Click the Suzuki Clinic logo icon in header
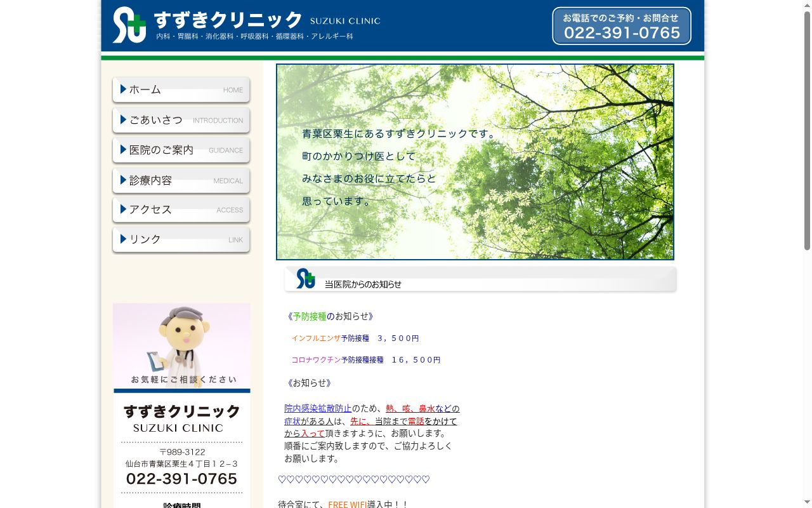812x508 pixels. click(129, 25)
